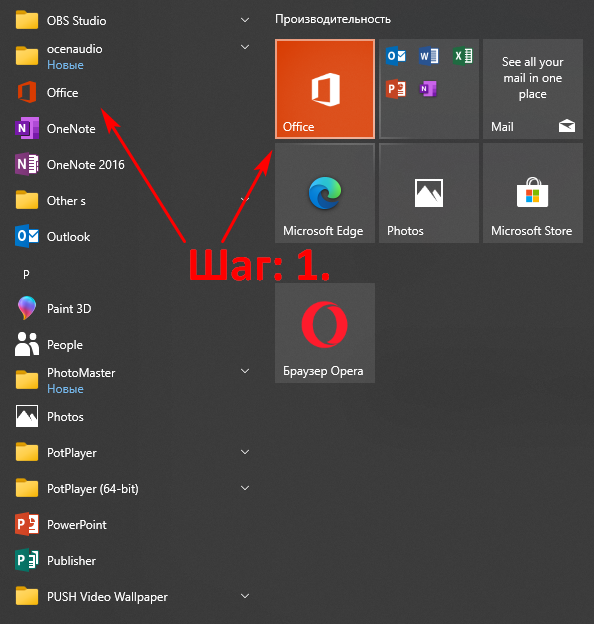Image resolution: width=594 pixels, height=624 pixels.
Task: Click the People label text
Action: click(x=65, y=345)
